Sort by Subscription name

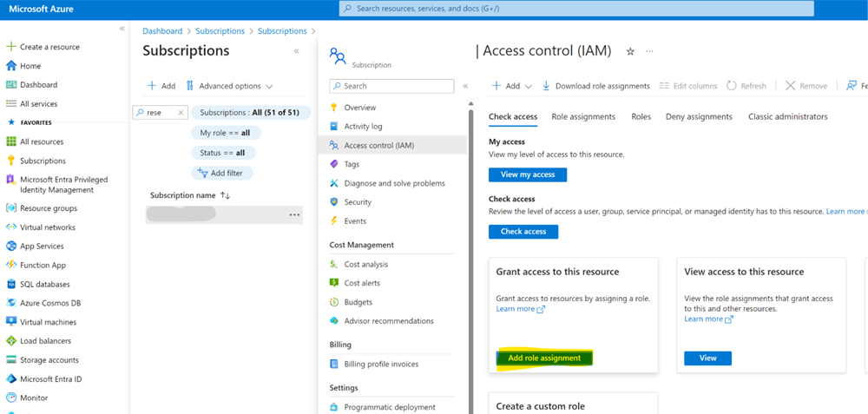190,195
